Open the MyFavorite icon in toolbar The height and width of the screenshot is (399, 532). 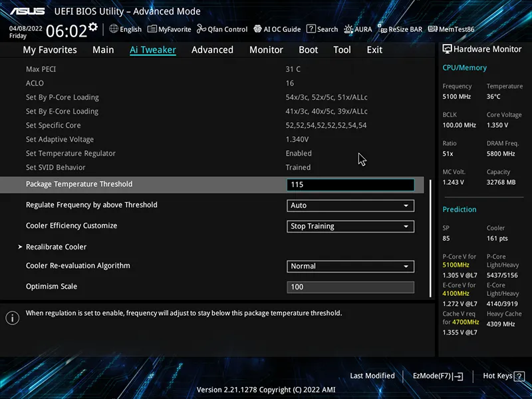click(152, 29)
